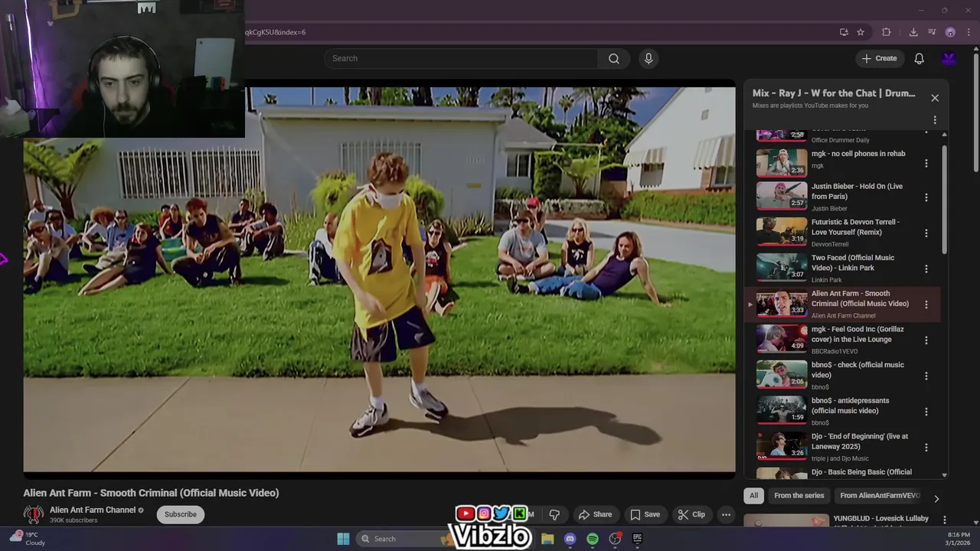The height and width of the screenshot is (551, 980).
Task: Open menu for YUNGBLUD Lovesick Lullaby
Action: 944,520
